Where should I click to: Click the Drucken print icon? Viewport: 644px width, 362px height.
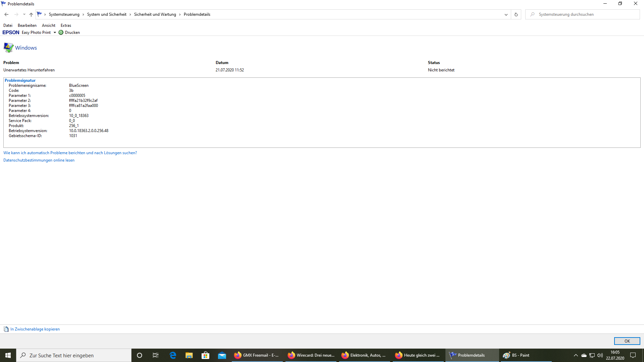tap(61, 33)
